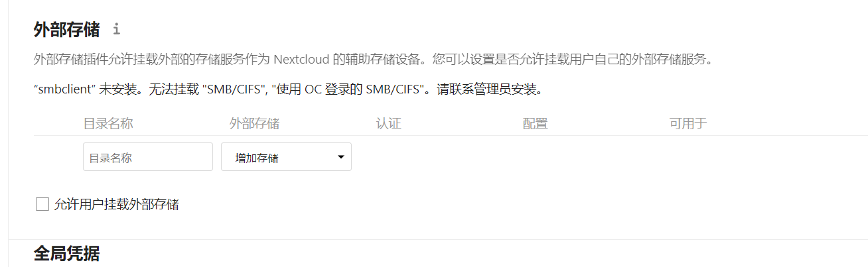Select the 外部存储 column header

(x=254, y=124)
